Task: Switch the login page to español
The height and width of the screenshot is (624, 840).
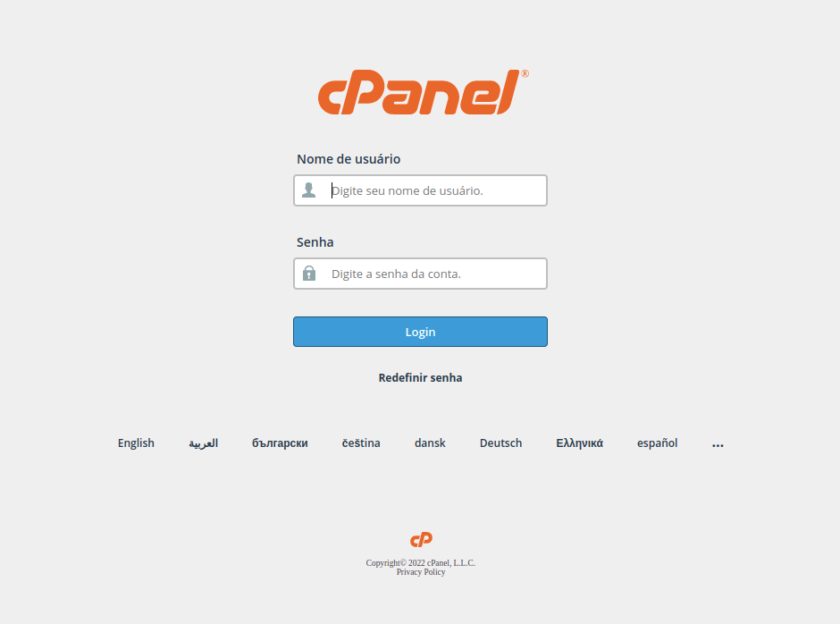Action: pyautogui.click(x=658, y=443)
